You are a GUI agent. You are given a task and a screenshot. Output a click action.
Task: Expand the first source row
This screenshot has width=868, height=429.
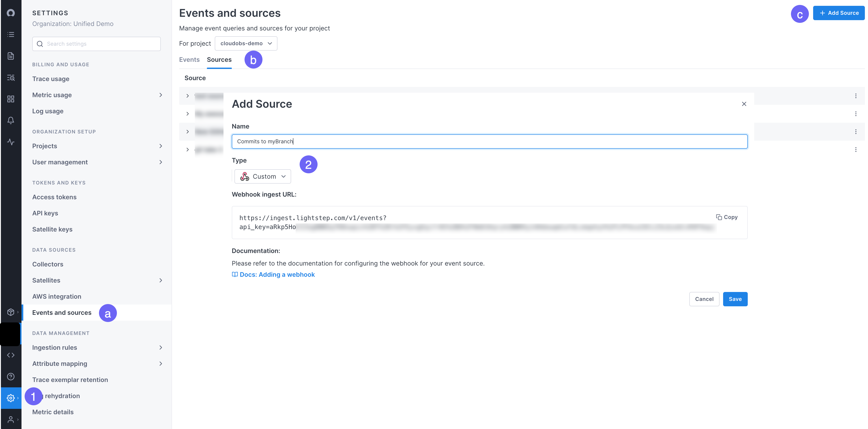coord(188,96)
